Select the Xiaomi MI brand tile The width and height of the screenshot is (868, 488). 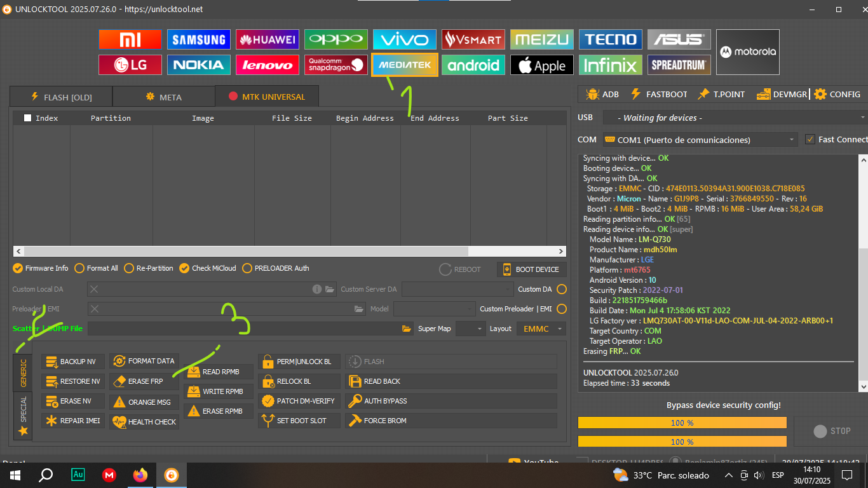click(x=130, y=39)
